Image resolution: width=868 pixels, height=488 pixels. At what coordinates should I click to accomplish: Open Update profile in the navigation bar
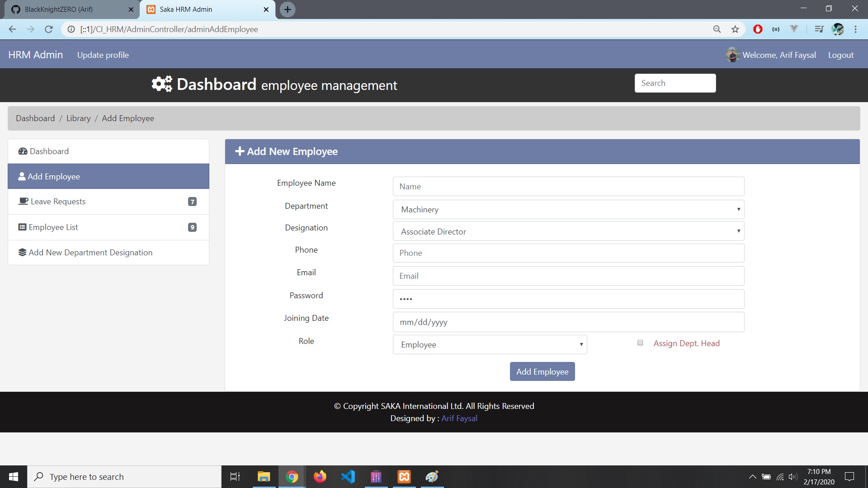point(103,55)
